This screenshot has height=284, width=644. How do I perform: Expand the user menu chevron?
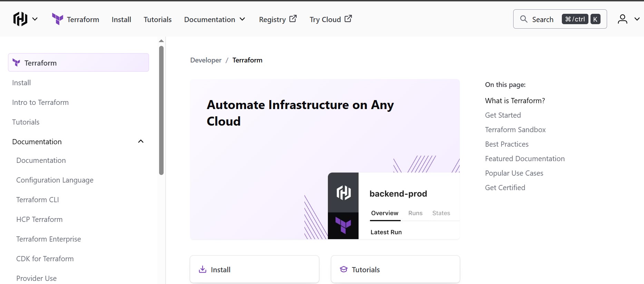tap(637, 19)
